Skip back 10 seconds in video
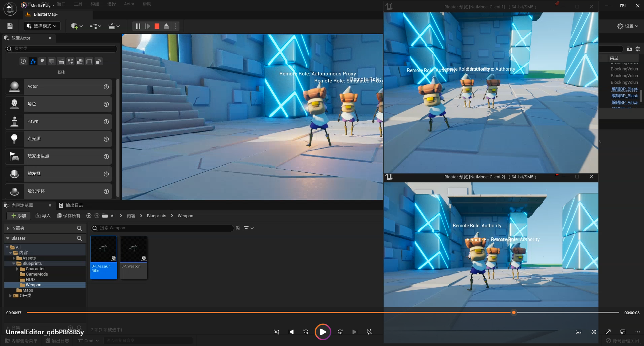This screenshot has width=644, height=346. 306,332
